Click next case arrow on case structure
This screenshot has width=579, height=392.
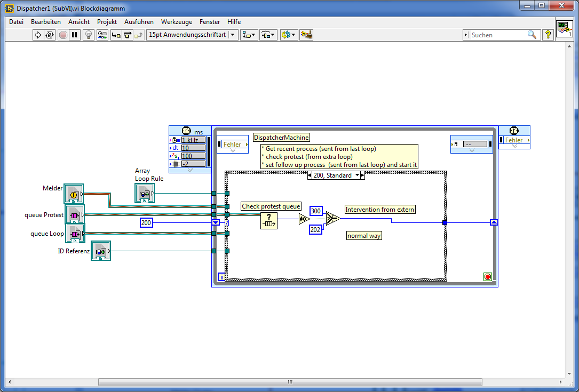click(362, 175)
